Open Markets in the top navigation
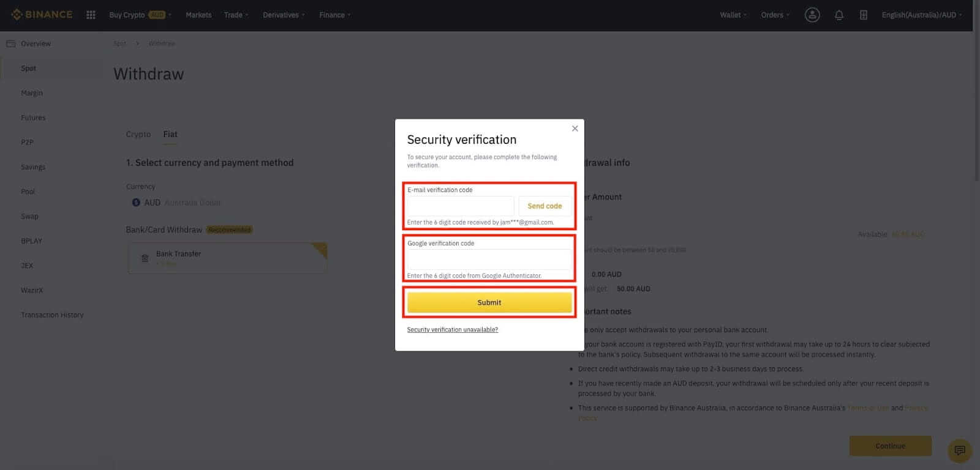Screen dimensions: 980x470 tap(198, 15)
